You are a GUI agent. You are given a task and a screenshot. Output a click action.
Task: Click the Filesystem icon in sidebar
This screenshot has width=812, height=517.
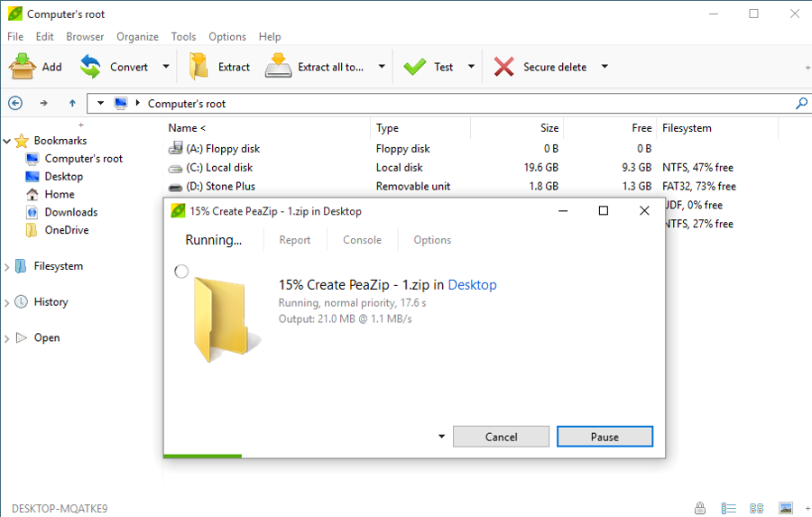click(21, 266)
